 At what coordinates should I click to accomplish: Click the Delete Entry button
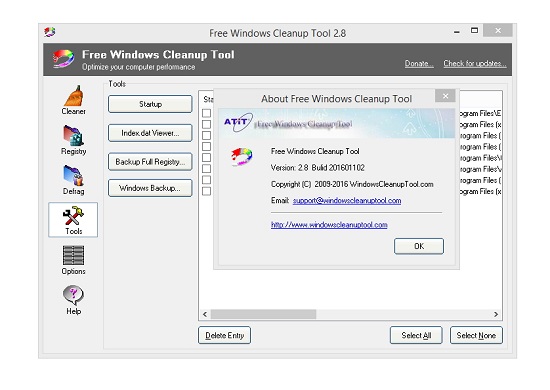click(224, 335)
